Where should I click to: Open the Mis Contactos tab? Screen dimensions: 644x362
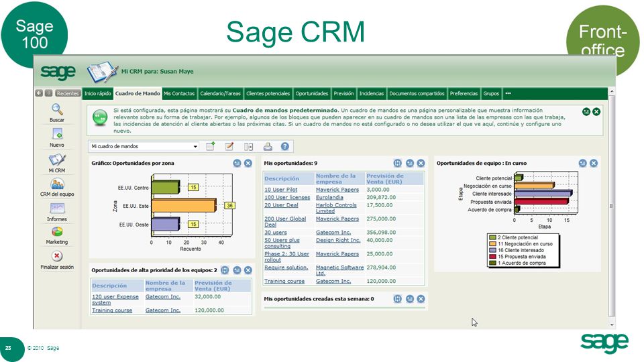pos(180,94)
